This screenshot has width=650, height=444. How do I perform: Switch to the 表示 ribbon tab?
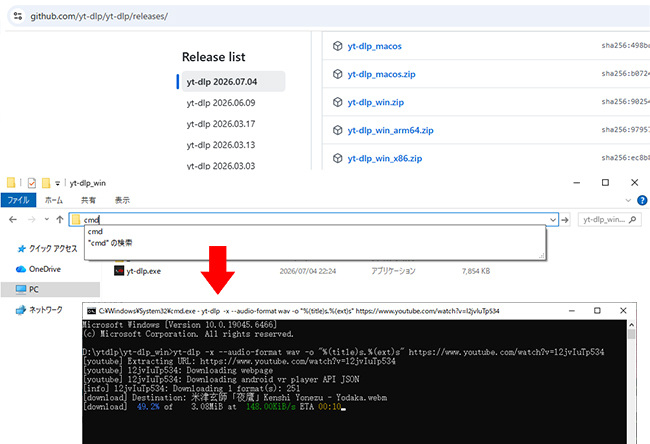click(122, 200)
